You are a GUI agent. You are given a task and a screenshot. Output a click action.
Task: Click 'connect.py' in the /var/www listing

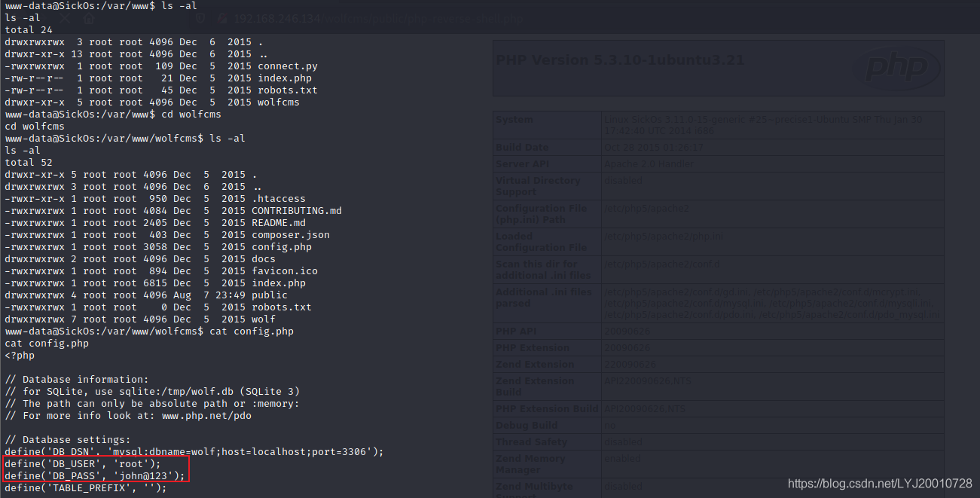click(288, 66)
